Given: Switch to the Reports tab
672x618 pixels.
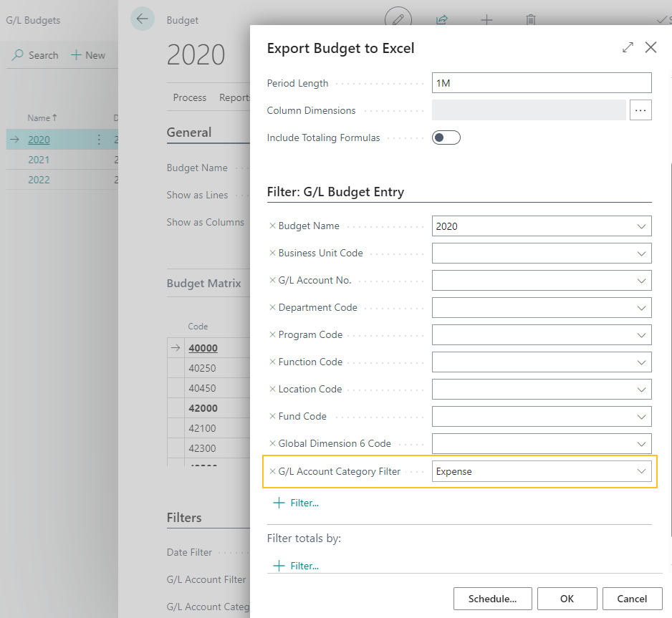Looking at the screenshot, I should [236, 97].
